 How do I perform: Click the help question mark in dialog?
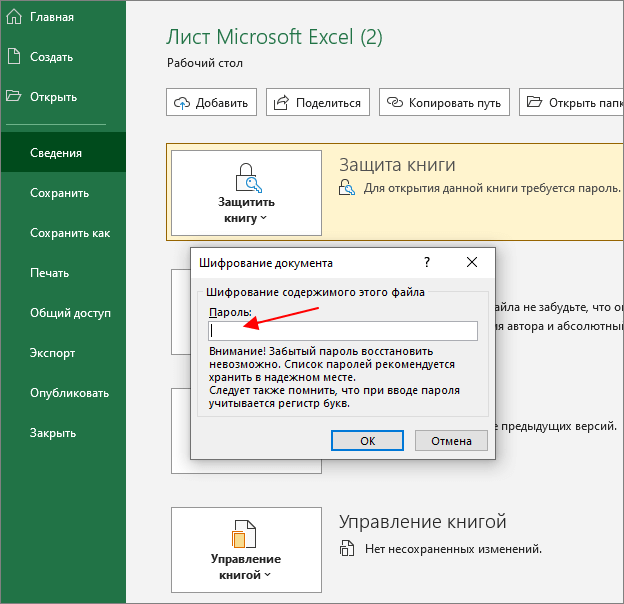click(x=427, y=262)
